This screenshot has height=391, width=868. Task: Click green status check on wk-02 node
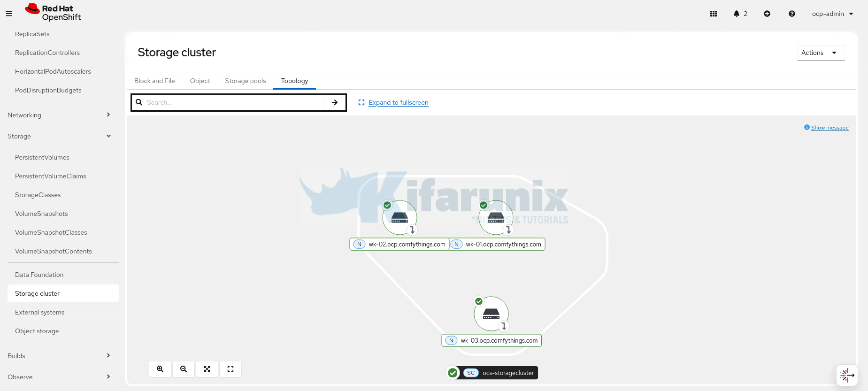click(x=387, y=205)
